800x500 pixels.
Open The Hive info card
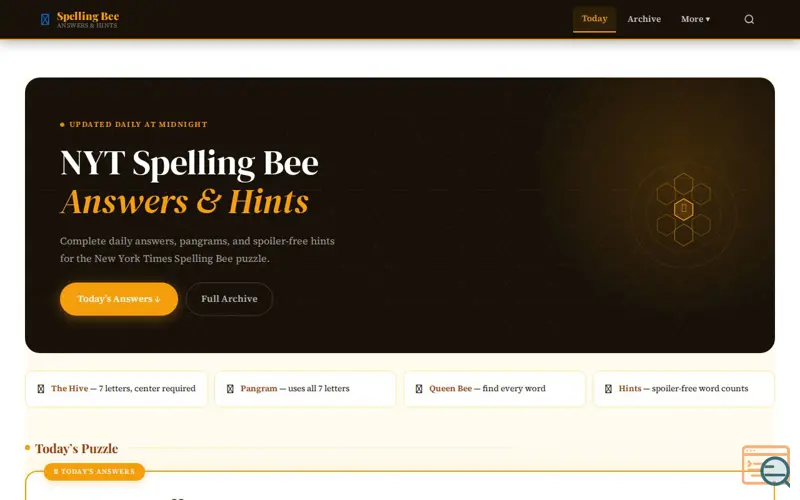116,389
